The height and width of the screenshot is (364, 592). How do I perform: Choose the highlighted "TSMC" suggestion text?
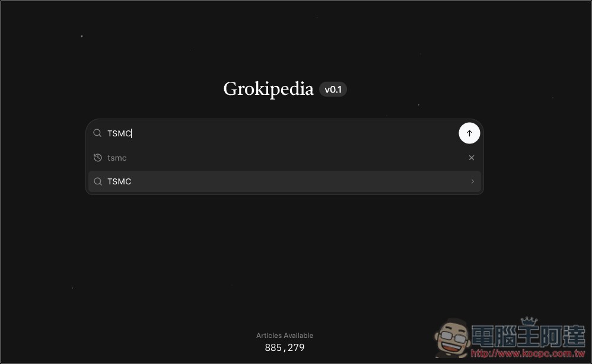119,181
